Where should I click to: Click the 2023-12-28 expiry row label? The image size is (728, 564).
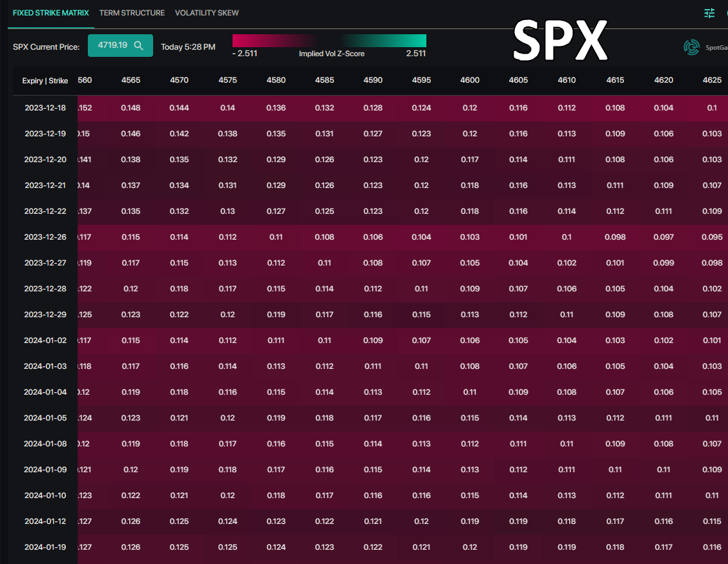point(45,289)
